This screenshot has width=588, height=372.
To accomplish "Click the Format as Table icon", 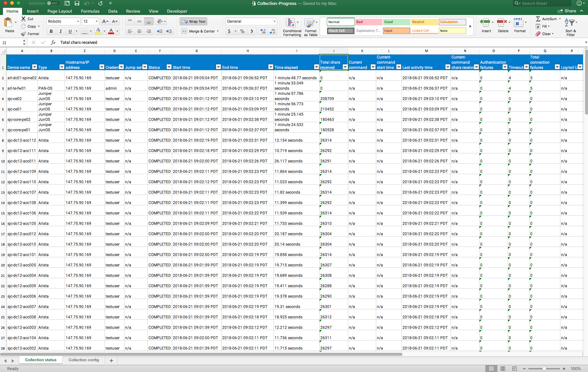I will pos(310,27).
